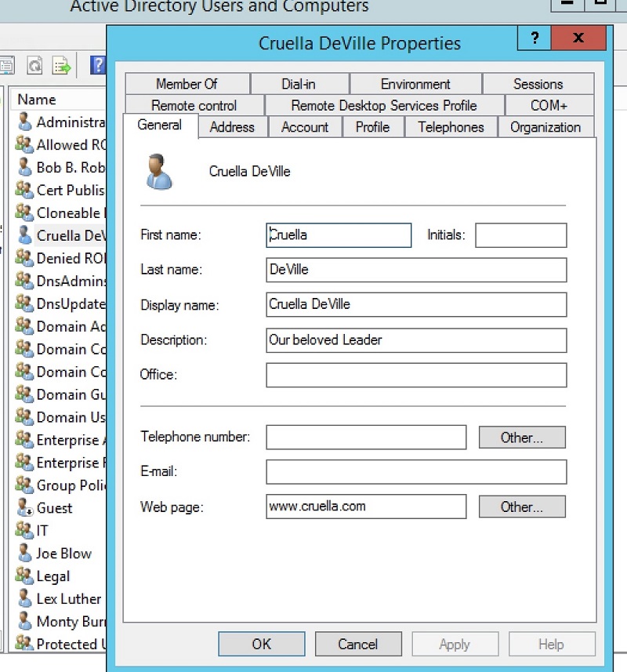Click the blue Help toolbar icon
The height and width of the screenshot is (672, 627).
[98, 66]
